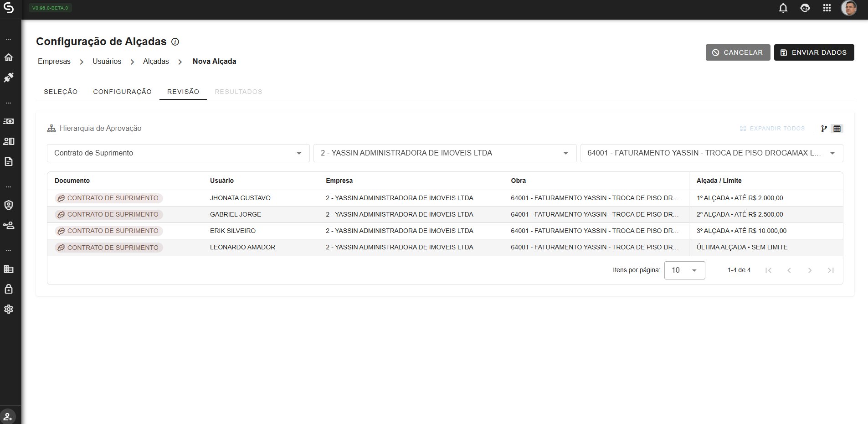Click the app logo in sidebar
This screenshot has height=424, width=868.
[9, 8]
